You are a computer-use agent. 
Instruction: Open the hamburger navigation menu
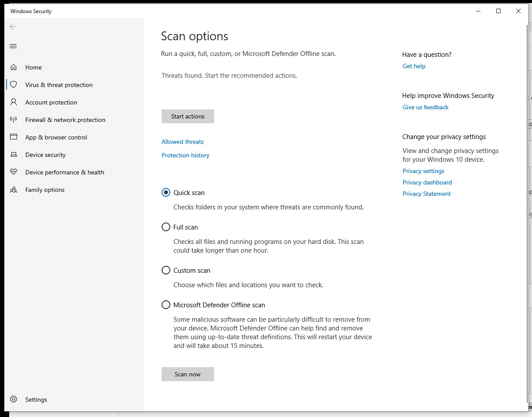click(13, 46)
